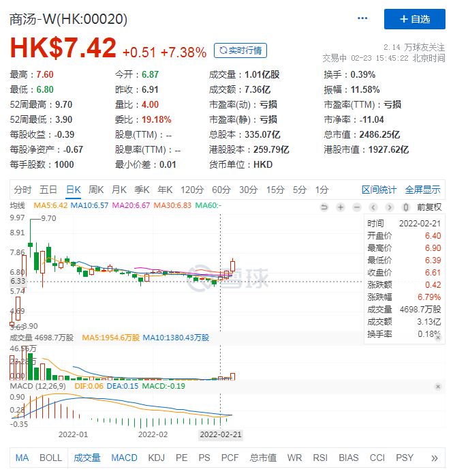Screen dimensions: 453x476
Task: Toggle the MACD indicator
Action: click(x=124, y=458)
